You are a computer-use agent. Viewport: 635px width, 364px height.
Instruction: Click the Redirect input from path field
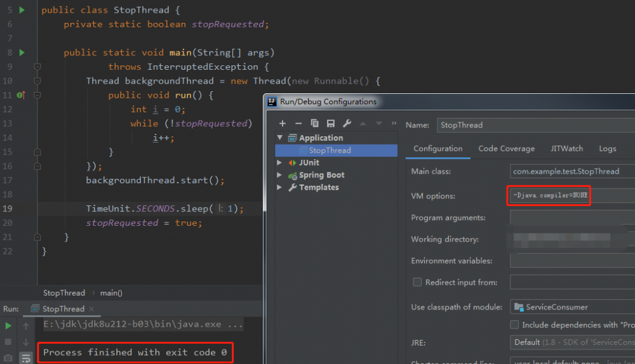(x=572, y=282)
